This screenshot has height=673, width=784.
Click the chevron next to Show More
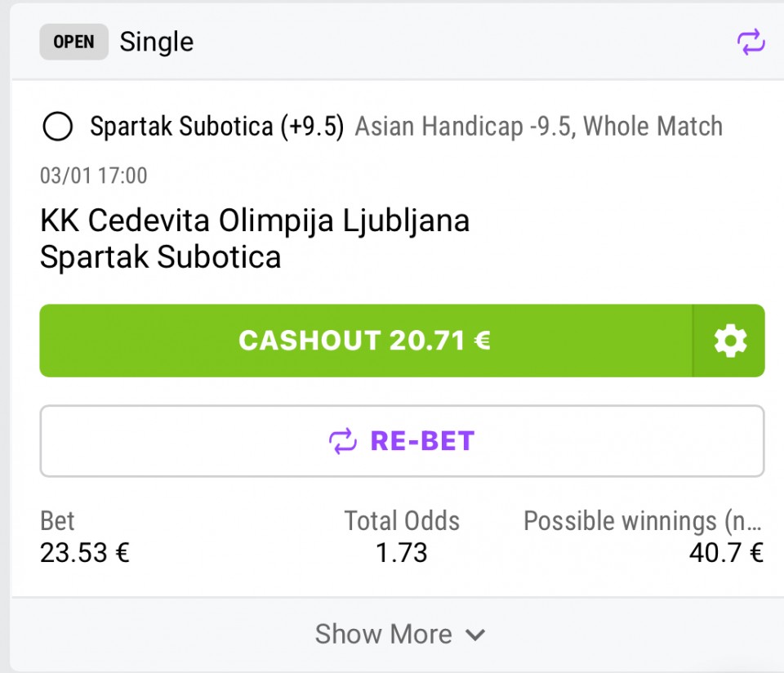pos(476,635)
